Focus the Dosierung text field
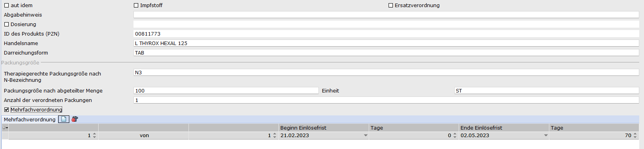The image size is (644, 149). tap(386, 24)
